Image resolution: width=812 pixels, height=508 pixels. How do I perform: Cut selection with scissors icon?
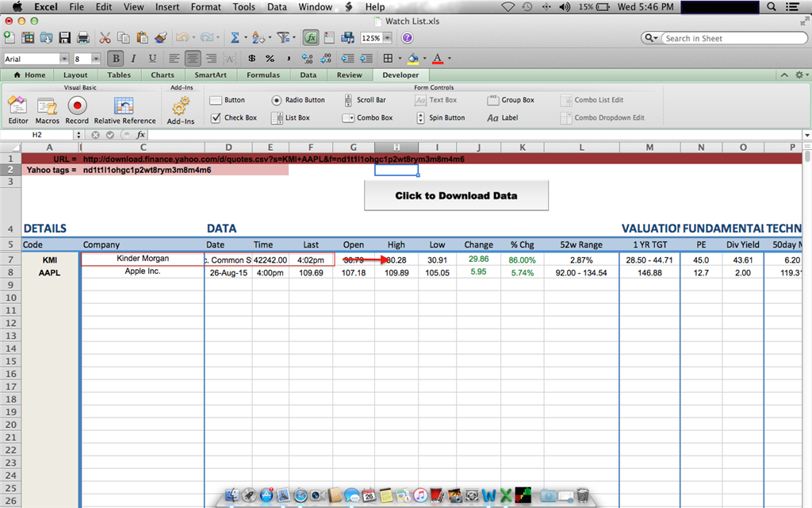click(x=105, y=37)
